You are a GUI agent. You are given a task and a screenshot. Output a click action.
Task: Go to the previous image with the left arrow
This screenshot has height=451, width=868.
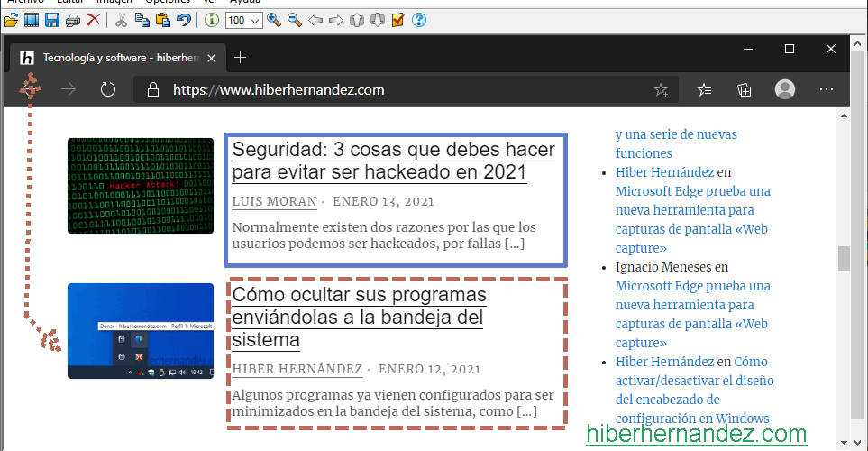315,21
